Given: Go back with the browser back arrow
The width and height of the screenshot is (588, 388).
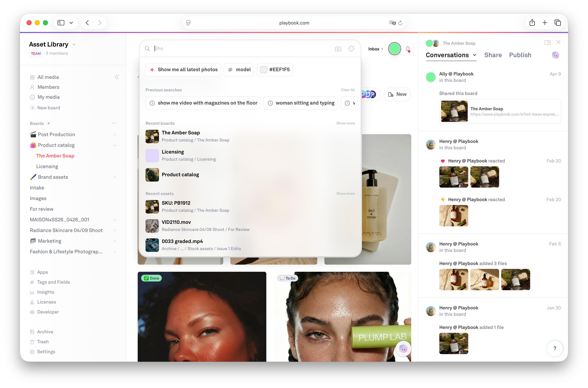Looking at the screenshot, I should pos(87,23).
